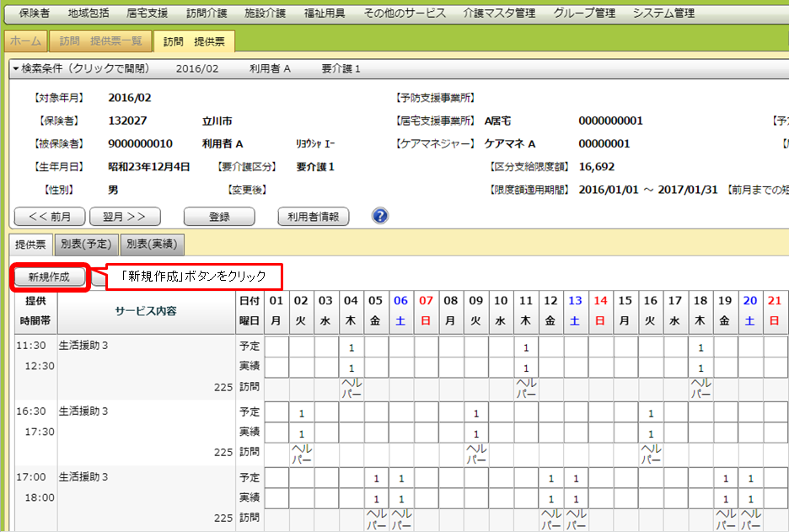Click the 予定 cell for day 04 at 11:30
This screenshot has width=789, height=532.
pos(351,347)
